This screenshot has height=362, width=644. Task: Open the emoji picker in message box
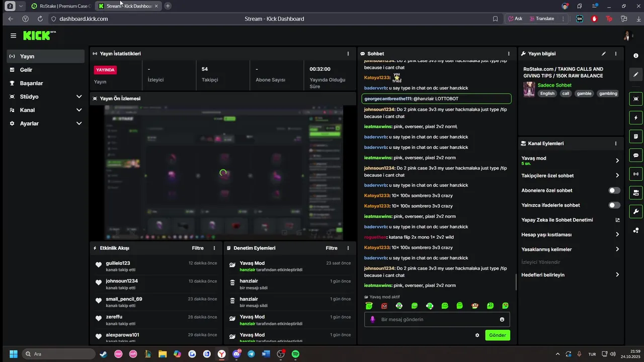click(502, 319)
